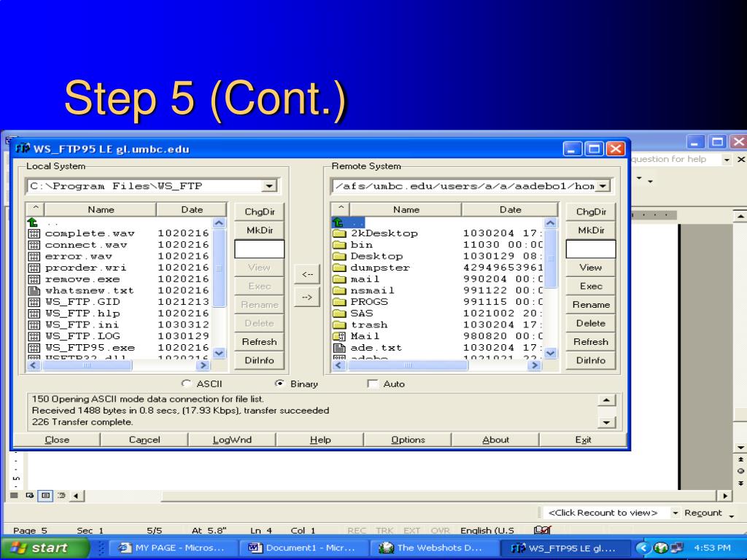Click the parent directory arrow icon in Remote System list
Viewport: 747px width, 560px height.
(338, 222)
